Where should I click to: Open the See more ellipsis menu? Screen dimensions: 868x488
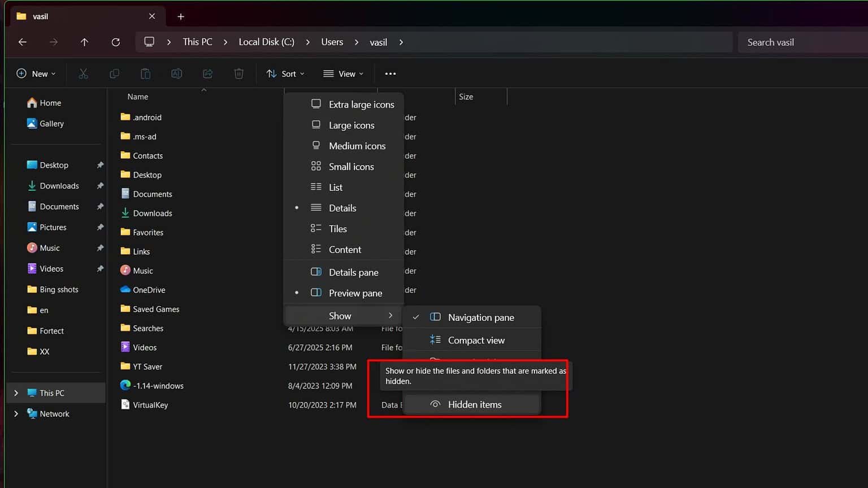[390, 73]
